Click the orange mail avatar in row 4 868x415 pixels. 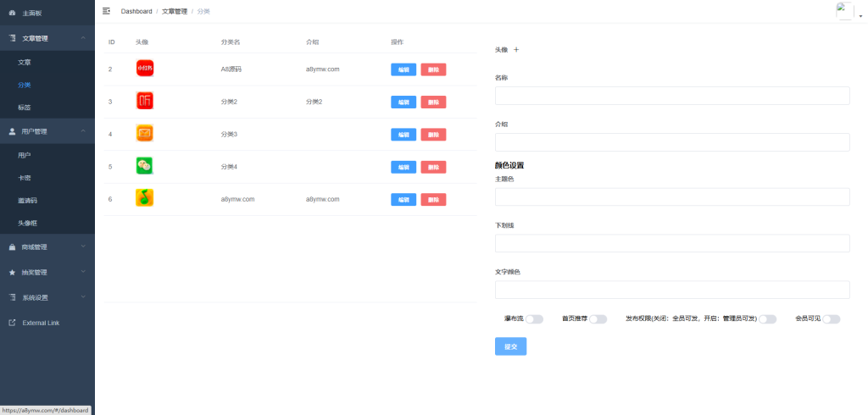pyautogui.click(x=144, y=133)
